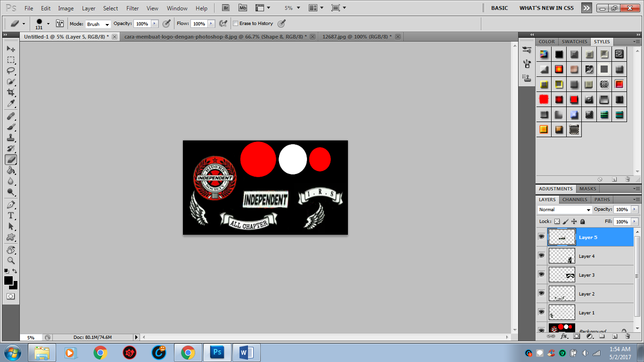Open the Layer menu

point(89,8)
